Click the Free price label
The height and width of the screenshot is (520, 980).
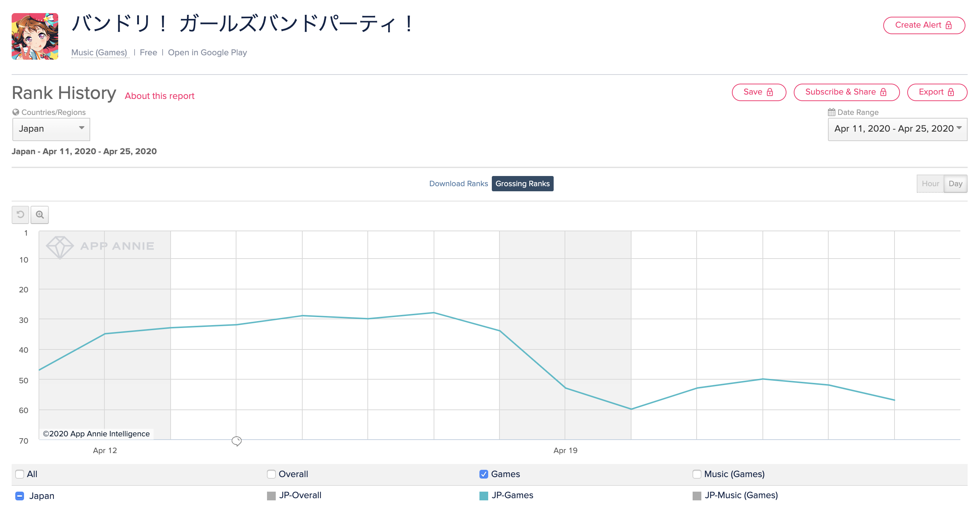pyautogui.click(x=148, y=52)
